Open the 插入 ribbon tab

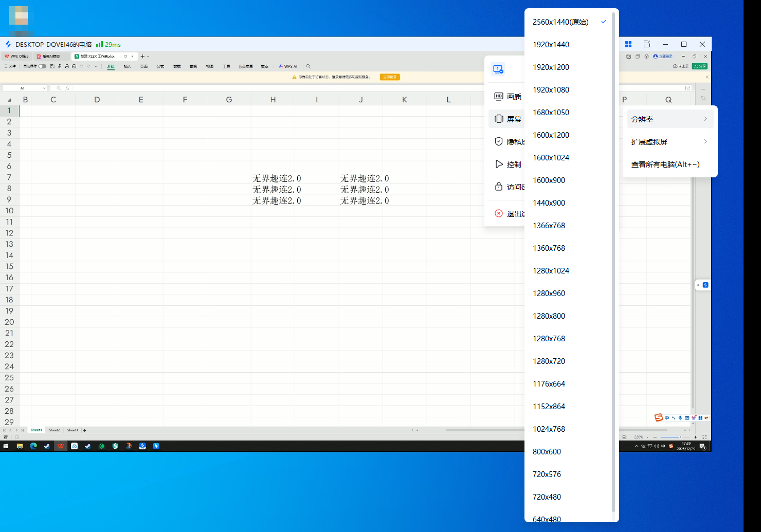point(127,66)
